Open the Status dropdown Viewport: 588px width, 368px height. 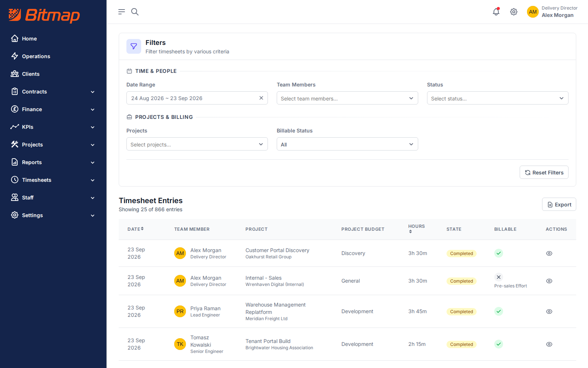coord(498,98)
